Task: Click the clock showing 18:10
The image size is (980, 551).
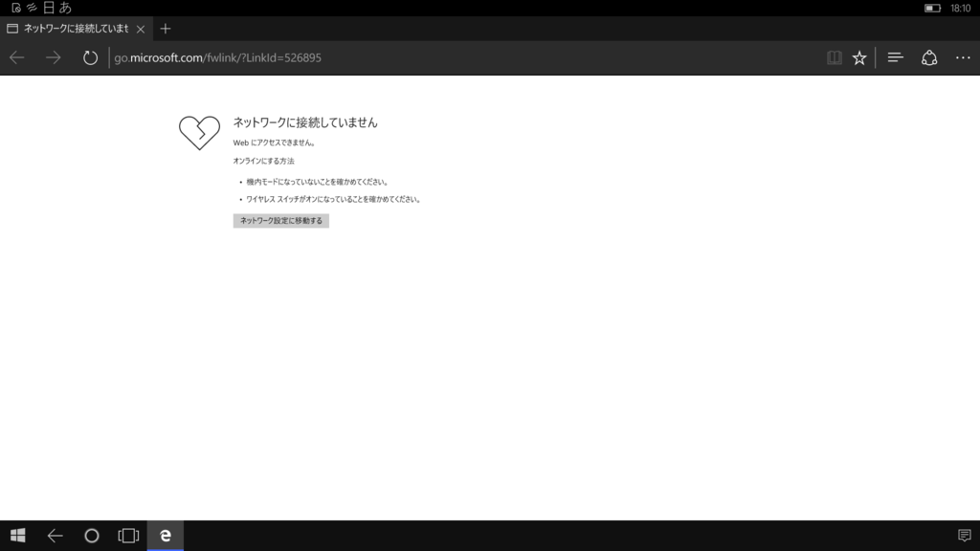Action: click(961, 8)
